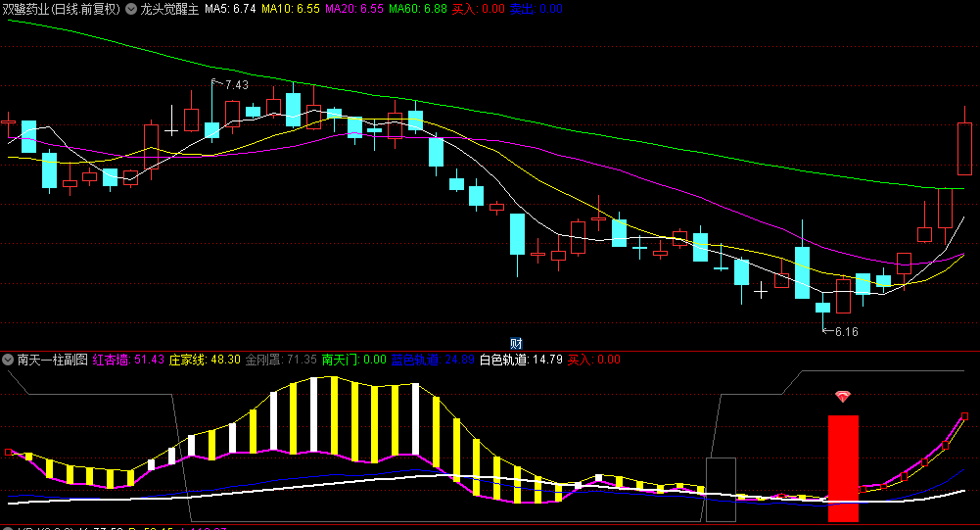Select stock title 双鹭药业(日线.前复权)
This screenshot has height=530, width=980.
click(62, 9)
